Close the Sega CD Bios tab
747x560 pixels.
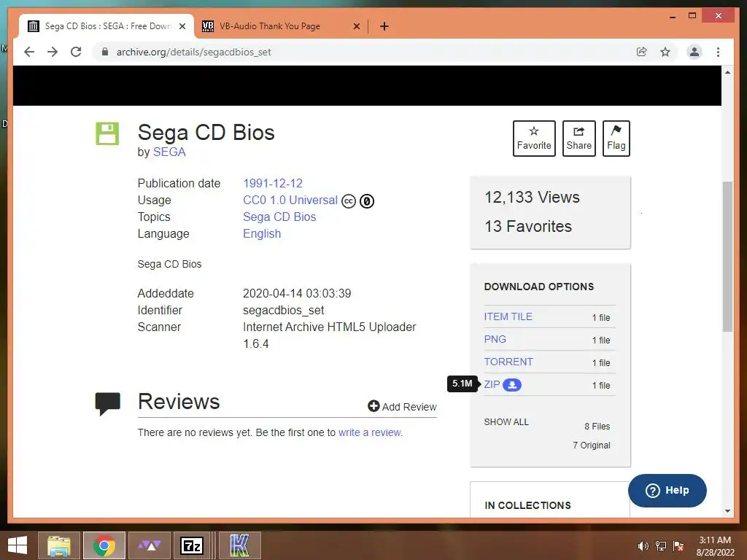click(x=182, y=26)
